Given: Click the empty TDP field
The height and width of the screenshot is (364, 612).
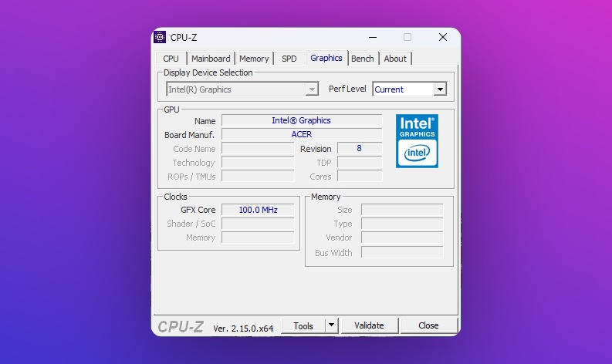Looking at the screenshot, I should pyautogui.click(x=360, y=162).
